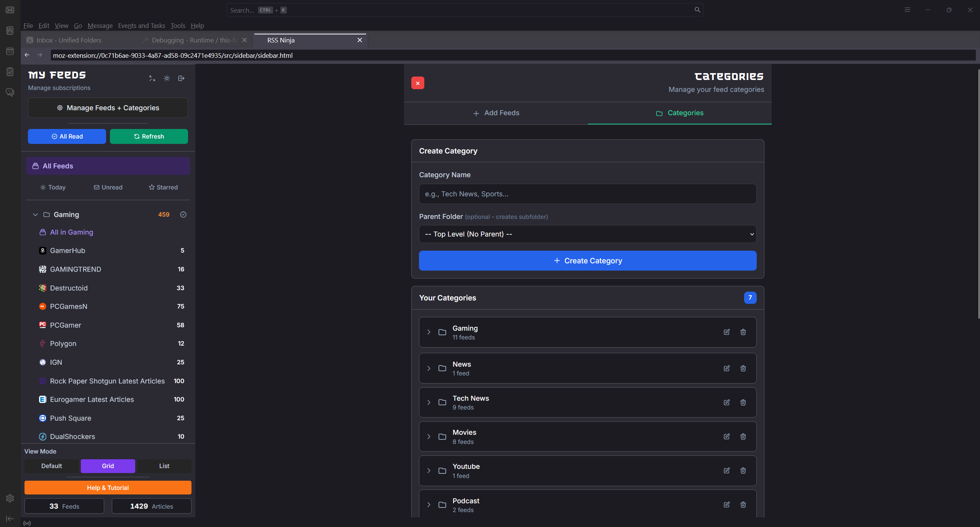
Task: Expand the News category row
Action: click(x=429, y=369)
